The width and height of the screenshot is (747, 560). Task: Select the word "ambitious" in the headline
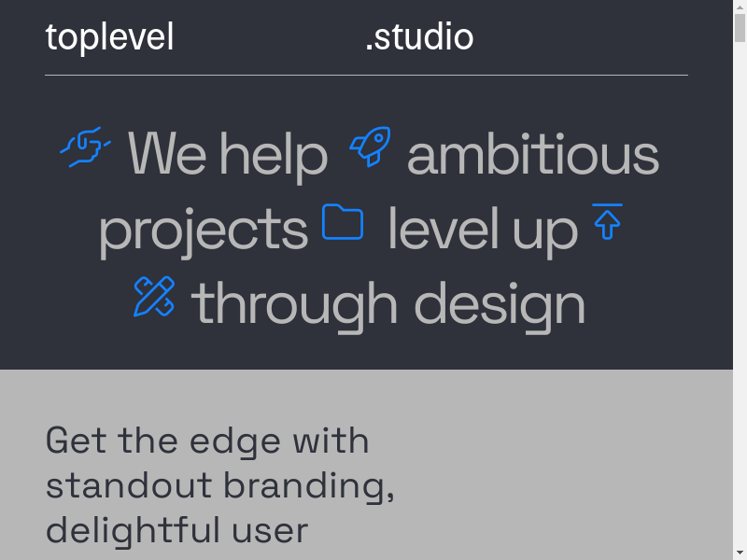[x=533, y=155]
